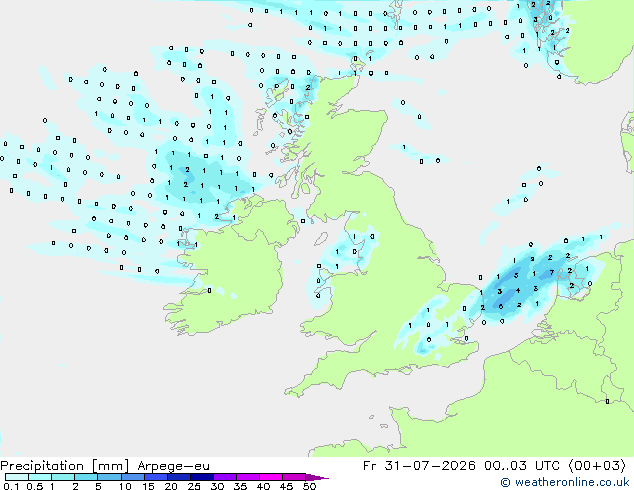Click the '25' legend label
The image size is (634, 490).
coord(194,486)
